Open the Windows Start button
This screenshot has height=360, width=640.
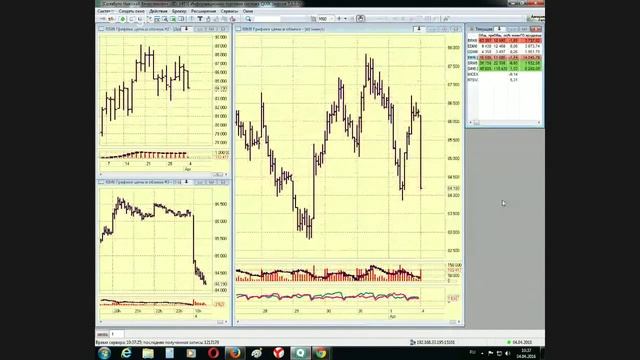click(104, 353)
